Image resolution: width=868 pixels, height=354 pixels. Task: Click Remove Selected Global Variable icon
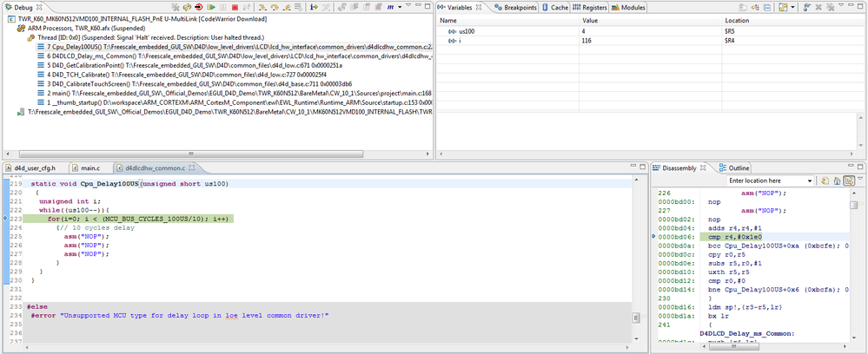(x=818, y=7)
